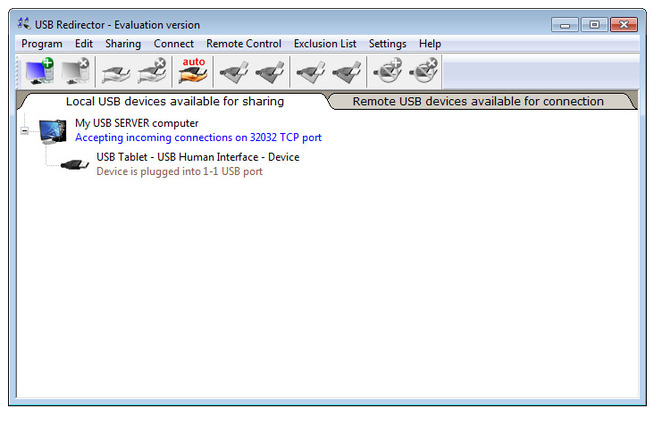Click the greyed remove USB server icon
The image size is (662, 425).
pyautogui.click(x=75, y=71)
